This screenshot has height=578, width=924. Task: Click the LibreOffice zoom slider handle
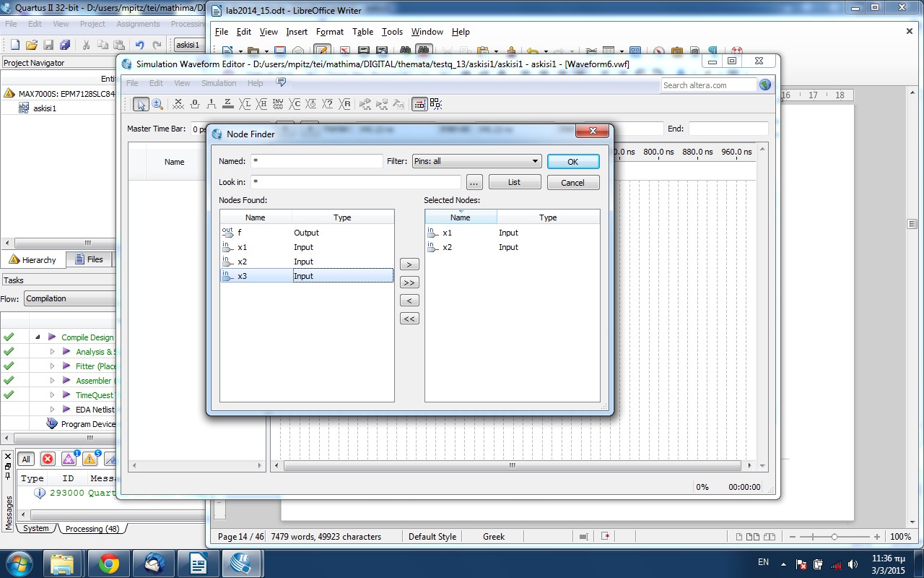tap(834, 537)
